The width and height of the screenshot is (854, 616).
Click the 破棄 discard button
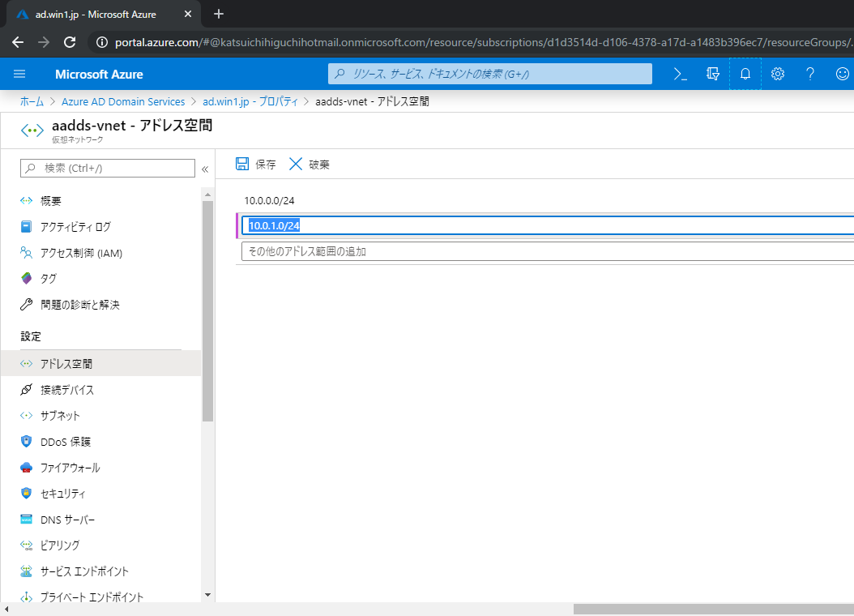tap(310, 164)
